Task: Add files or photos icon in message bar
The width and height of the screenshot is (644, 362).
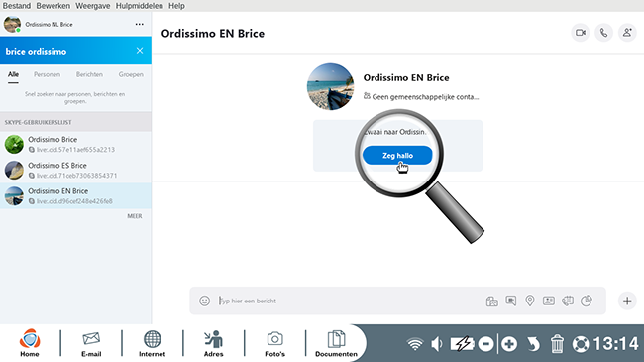Action: [491, 302]
